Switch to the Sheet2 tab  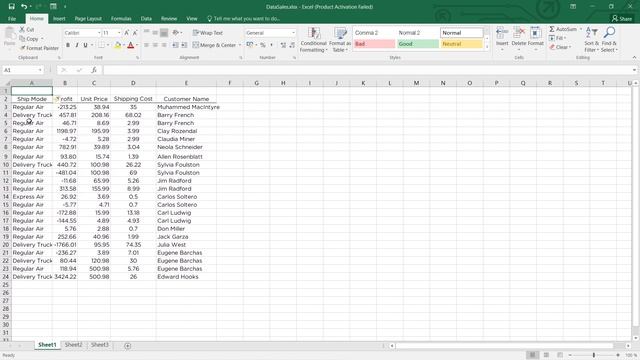coord(73,345)
